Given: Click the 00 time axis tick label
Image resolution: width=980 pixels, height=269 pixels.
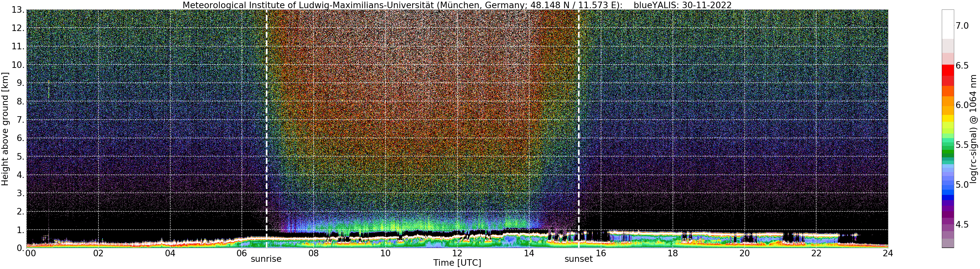Looking at the screenshot, I should click(x=30, y=253).
